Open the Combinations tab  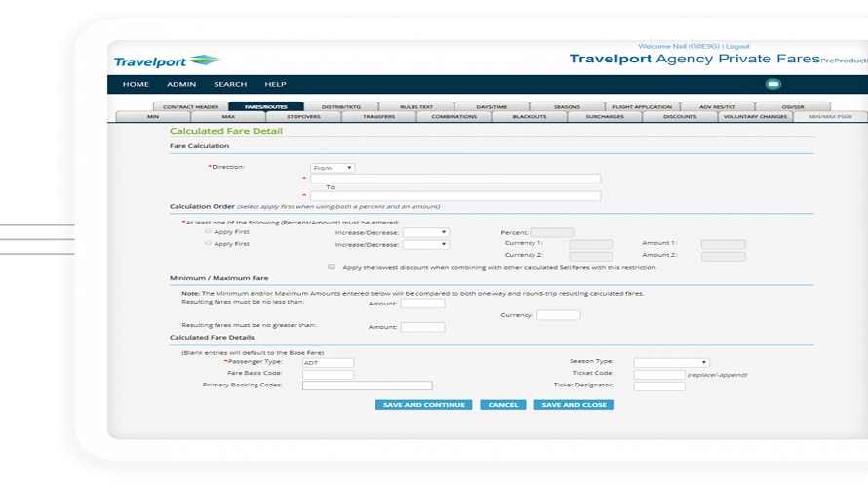click(x=454, y=117)
